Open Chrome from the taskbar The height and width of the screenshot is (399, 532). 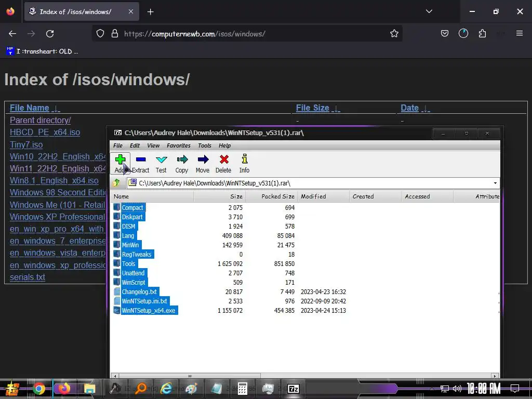pos(39,389)
